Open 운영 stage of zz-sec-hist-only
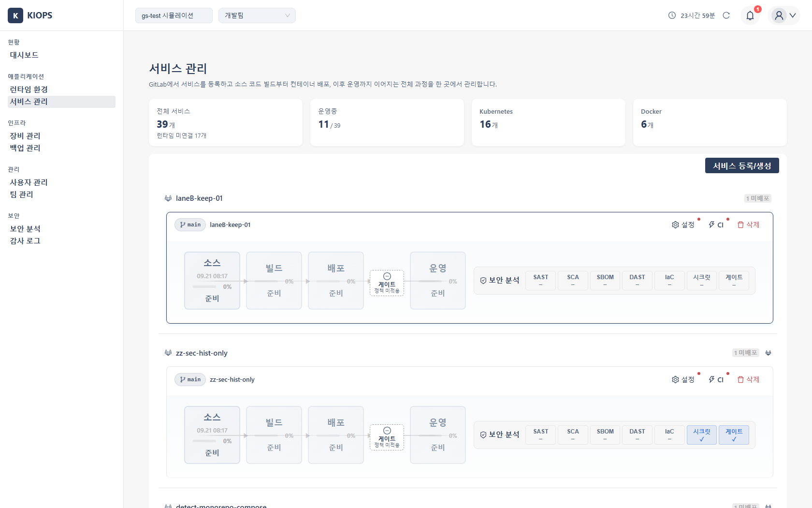Screen dimensions: 812x508 [438, 435]
